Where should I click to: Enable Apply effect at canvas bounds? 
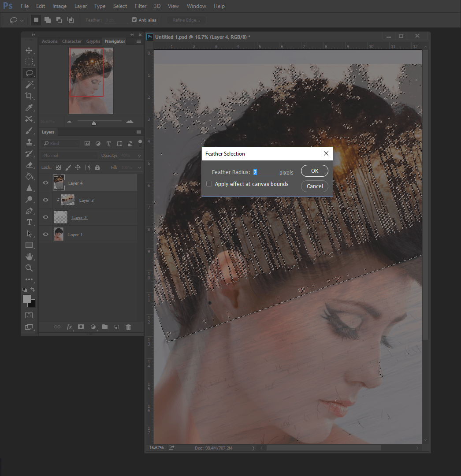[x=209, y=184]
